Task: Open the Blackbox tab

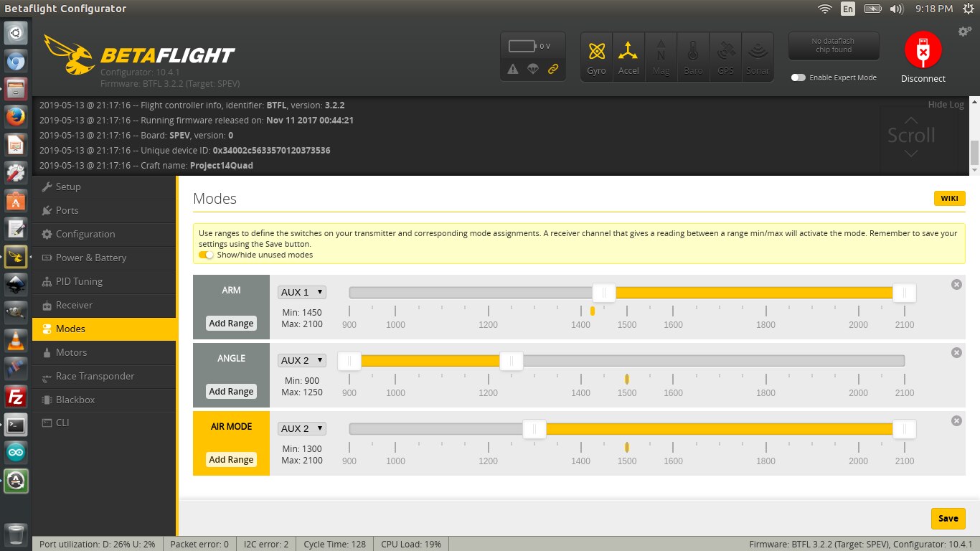Action: pos(104,400)
